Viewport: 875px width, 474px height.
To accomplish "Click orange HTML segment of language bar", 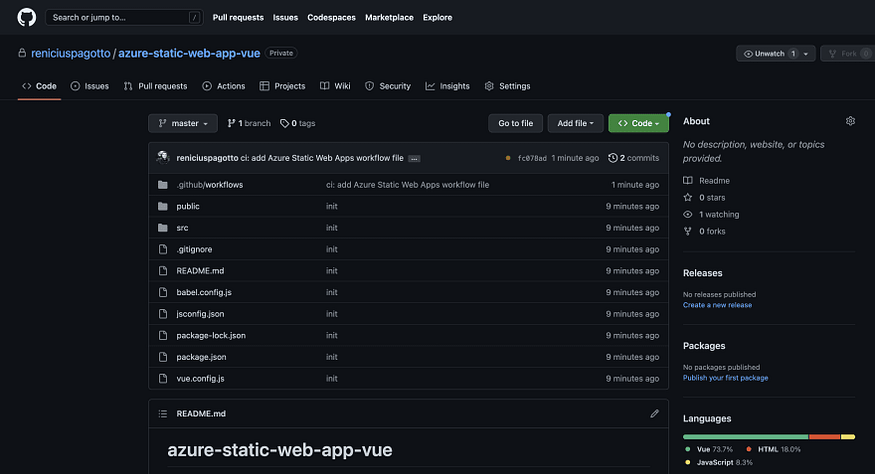I will [x=825, y=437].
